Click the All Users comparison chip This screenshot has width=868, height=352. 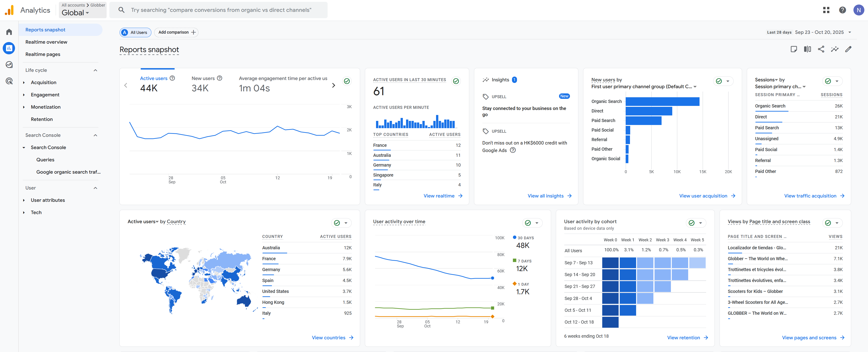point(135,32)
